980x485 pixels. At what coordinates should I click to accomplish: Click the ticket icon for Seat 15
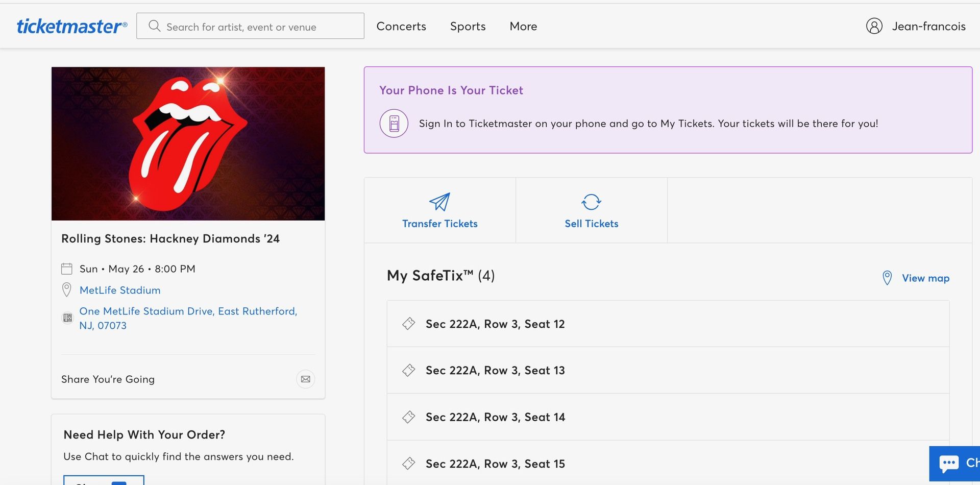408,464
